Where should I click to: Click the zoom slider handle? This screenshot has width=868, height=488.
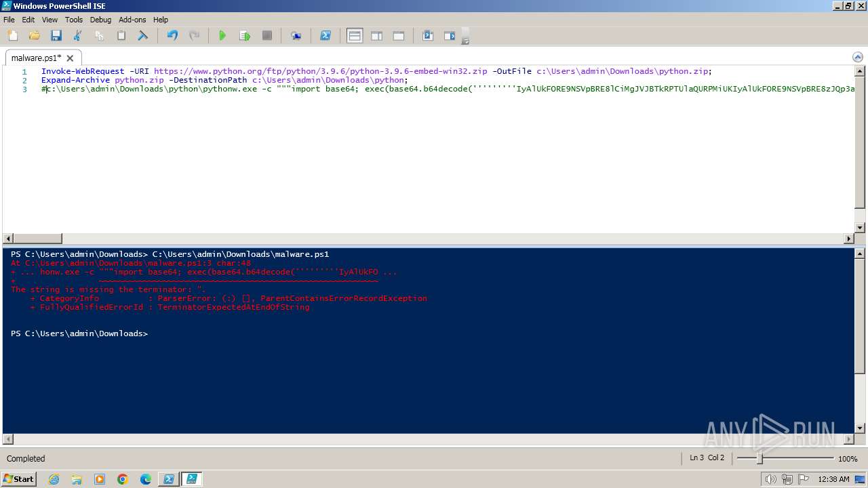(759, 459)
